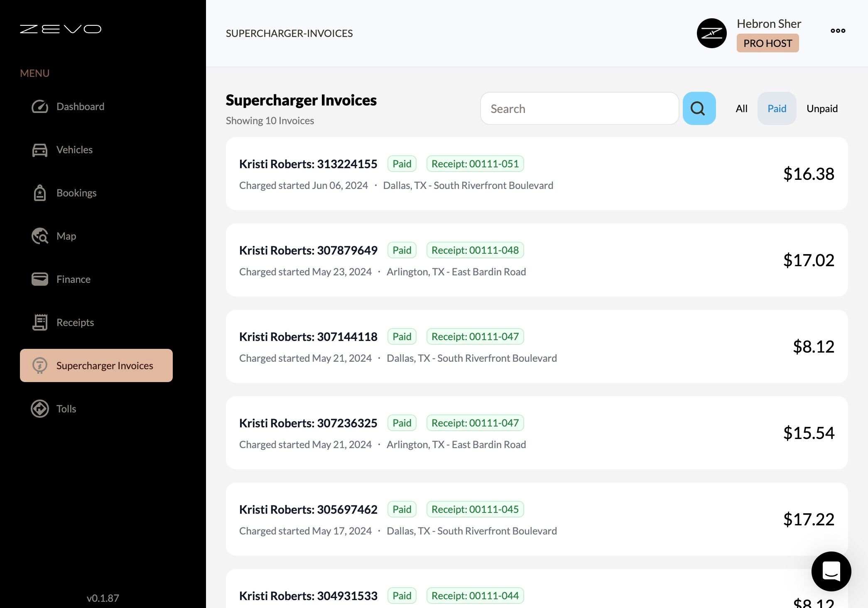
Task: Open the Map globe search icon
Action: [40, 236]
